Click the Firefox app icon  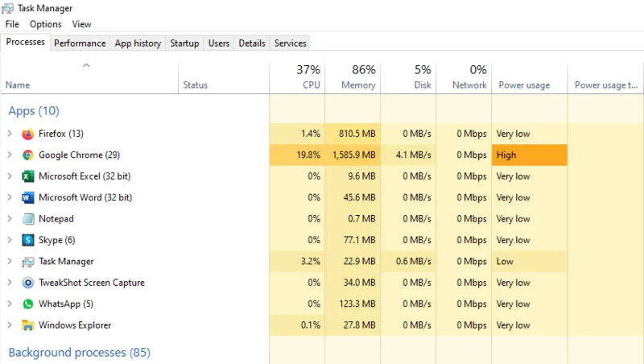click(28, 134)
